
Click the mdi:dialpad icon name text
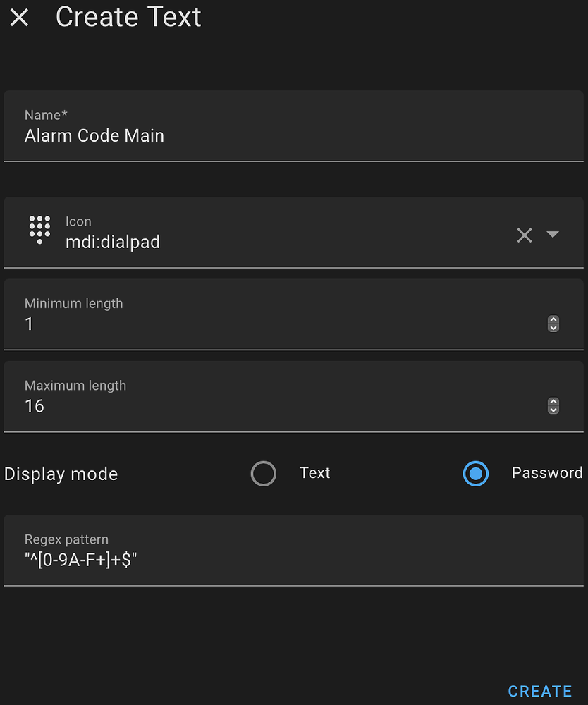coord(113,242)
